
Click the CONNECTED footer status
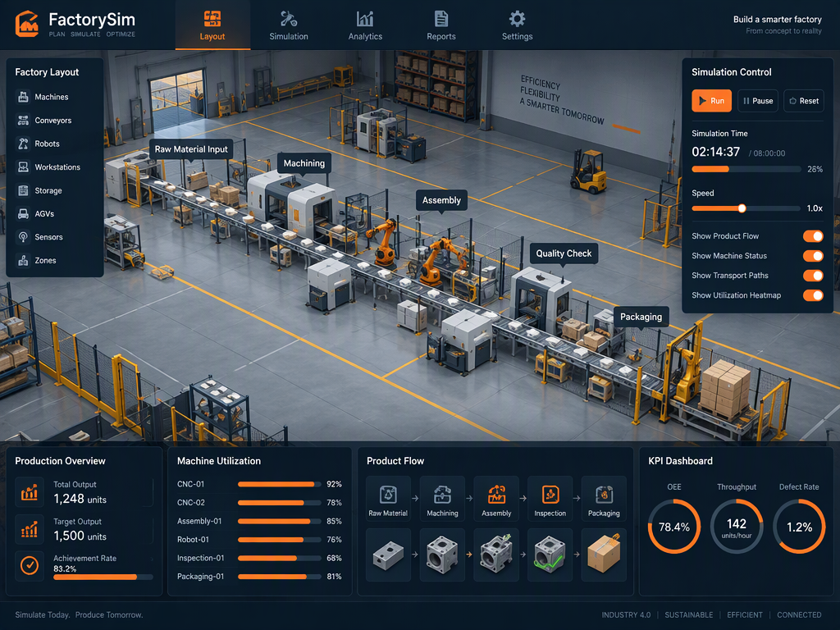[x=799, y=615]
